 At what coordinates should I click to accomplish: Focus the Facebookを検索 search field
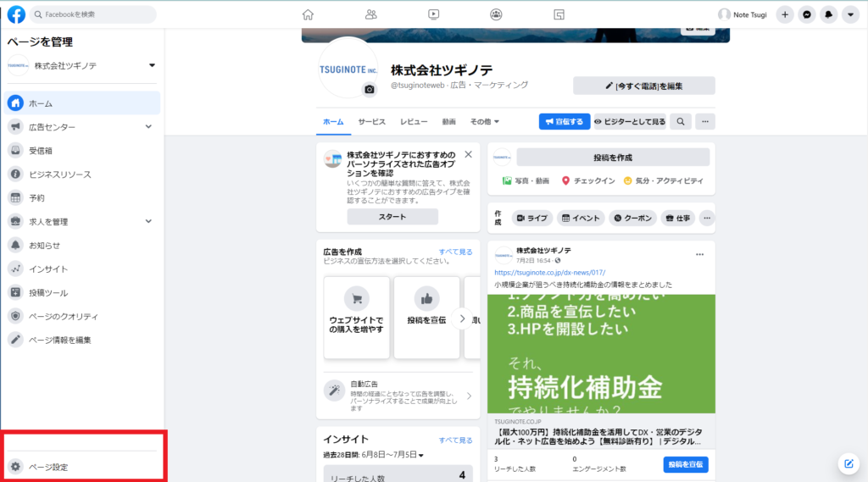pos(93,14)
